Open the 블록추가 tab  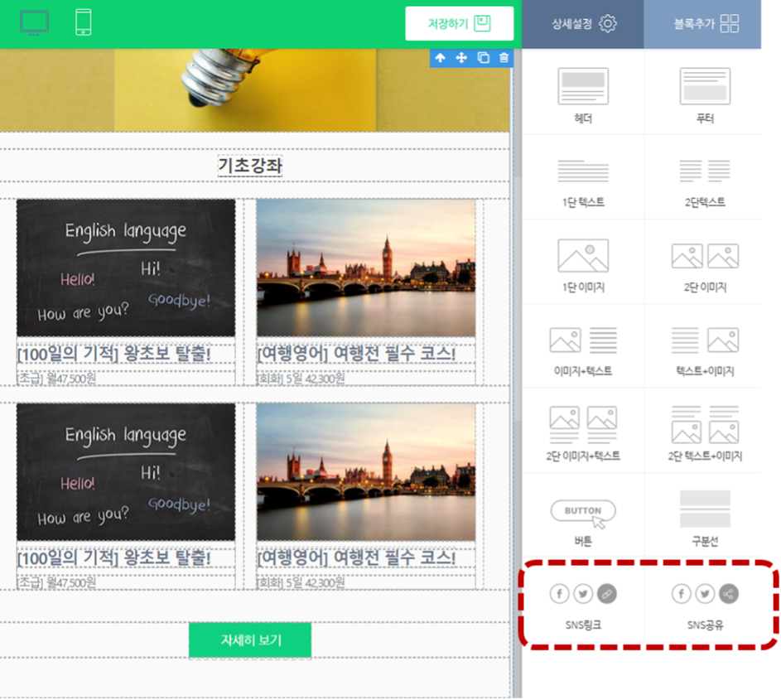705,23
